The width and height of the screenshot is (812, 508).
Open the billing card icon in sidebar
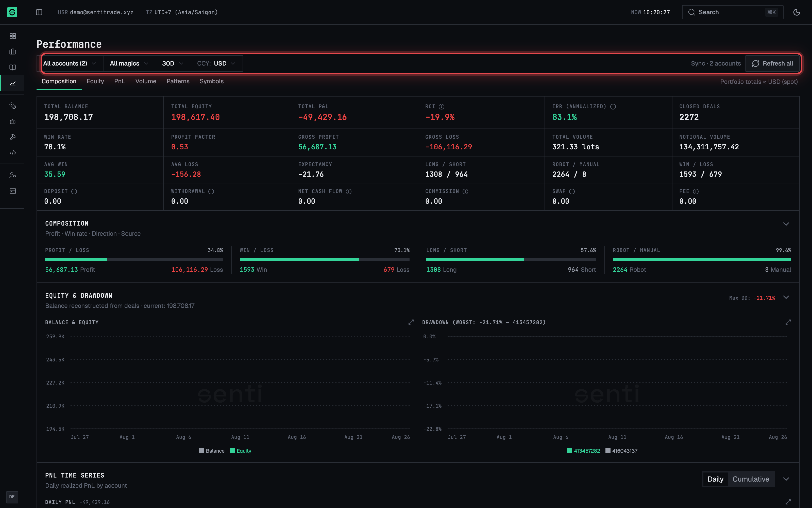click(x=12, y=191)
